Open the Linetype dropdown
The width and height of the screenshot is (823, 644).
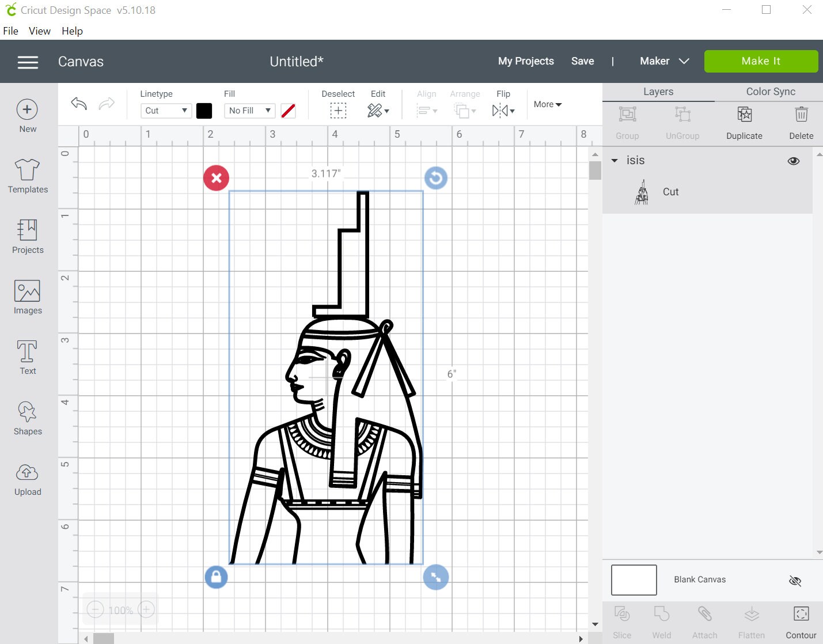165,111
